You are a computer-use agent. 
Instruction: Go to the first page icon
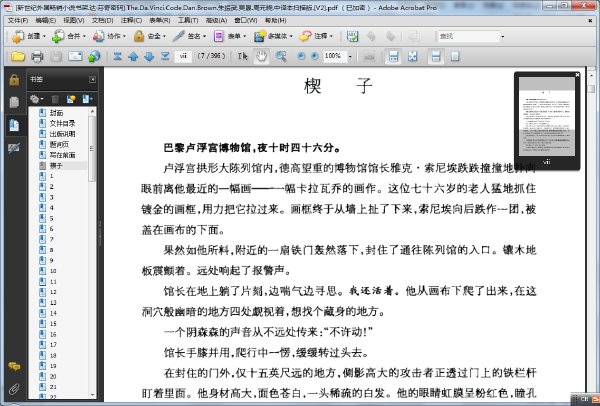[117, 57]
